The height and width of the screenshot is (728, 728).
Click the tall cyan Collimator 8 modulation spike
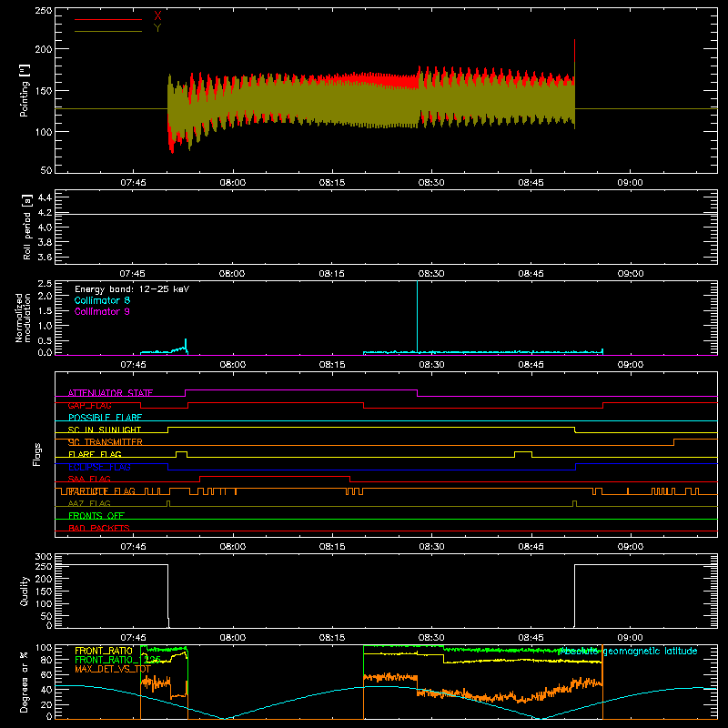(418, 316)
